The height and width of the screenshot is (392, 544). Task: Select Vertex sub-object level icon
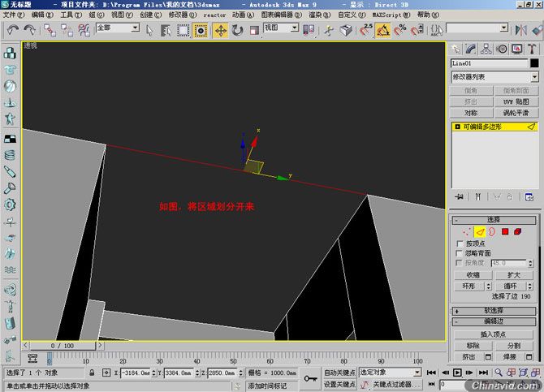coord(467,231)
